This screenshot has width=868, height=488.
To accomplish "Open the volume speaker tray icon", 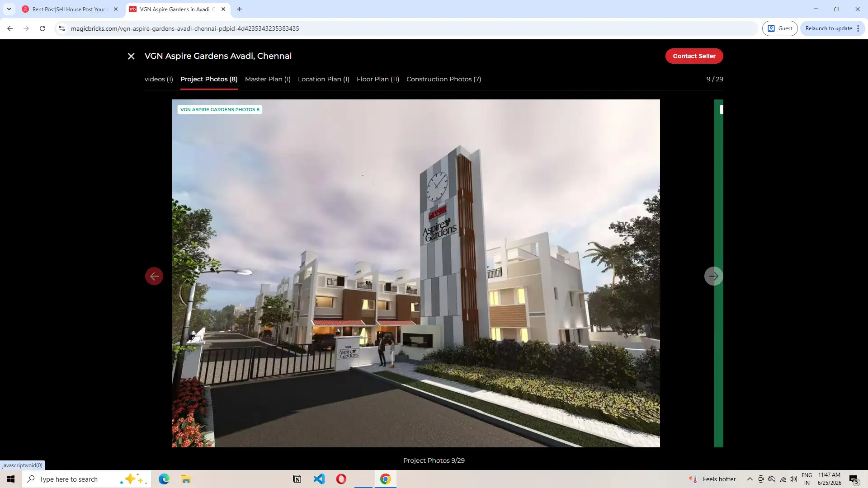I will [793, 479].
